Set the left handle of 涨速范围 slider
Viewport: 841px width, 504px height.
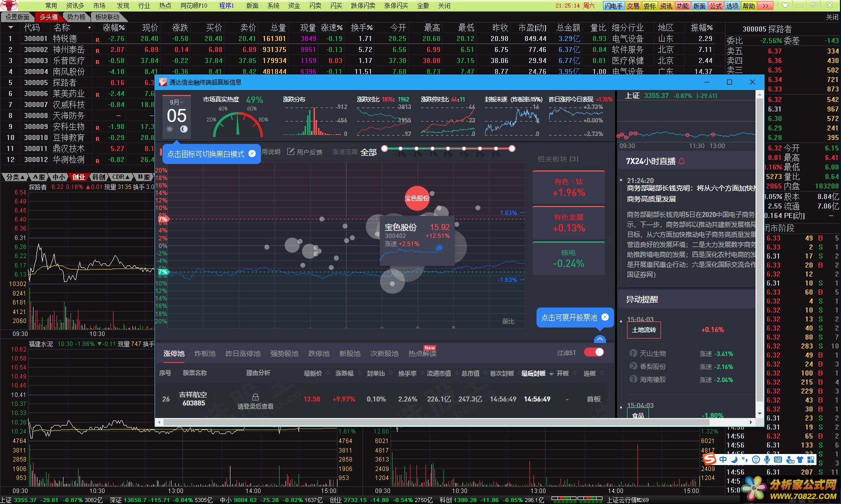tap(384, 148)
